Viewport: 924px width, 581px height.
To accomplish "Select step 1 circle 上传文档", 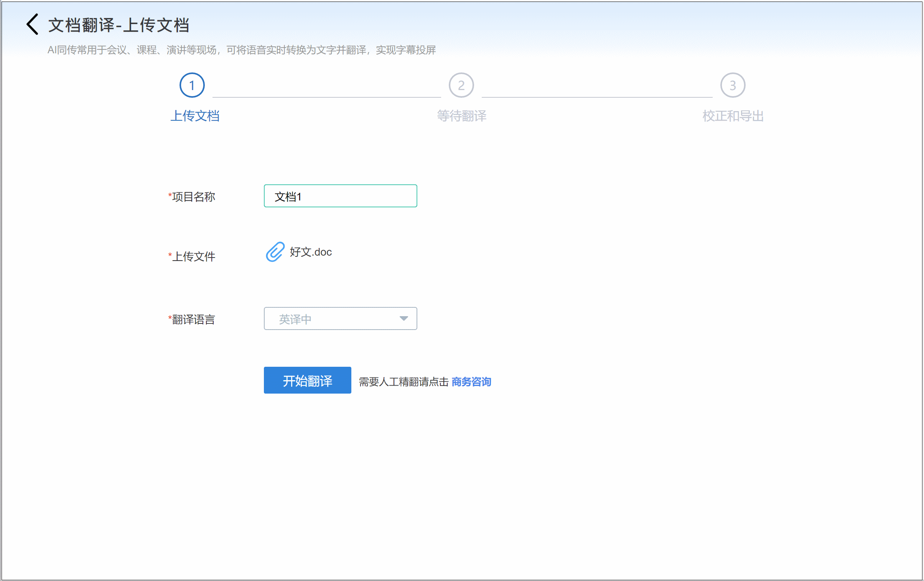I will click(x=192, y=85).
